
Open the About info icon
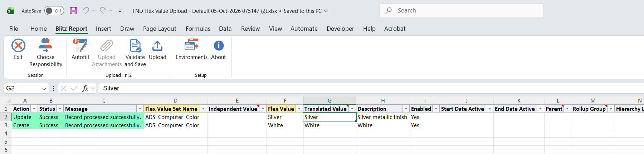click(219, 46)
